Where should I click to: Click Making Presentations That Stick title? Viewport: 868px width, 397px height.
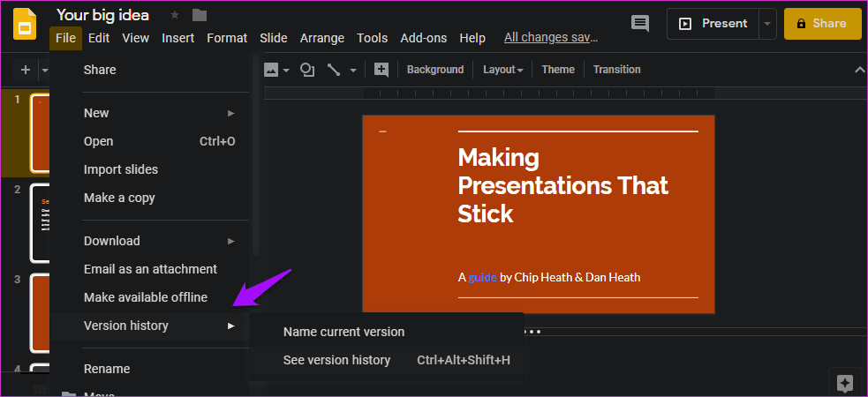563,186
